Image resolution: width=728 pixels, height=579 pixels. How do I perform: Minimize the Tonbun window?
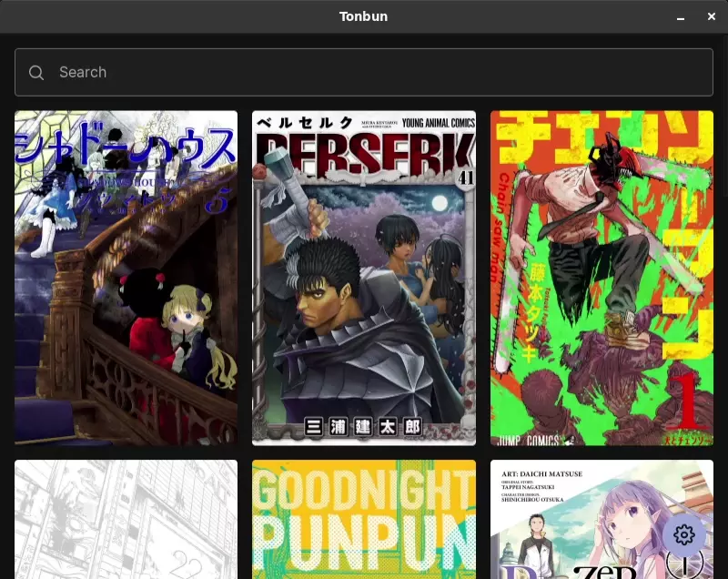tap(680, 17)
